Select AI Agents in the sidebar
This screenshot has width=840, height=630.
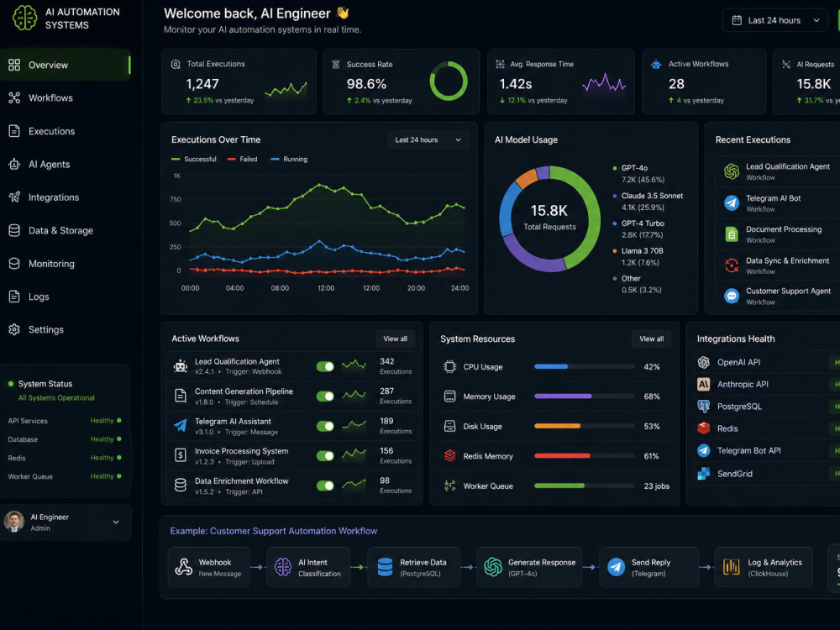coord(66,165)
